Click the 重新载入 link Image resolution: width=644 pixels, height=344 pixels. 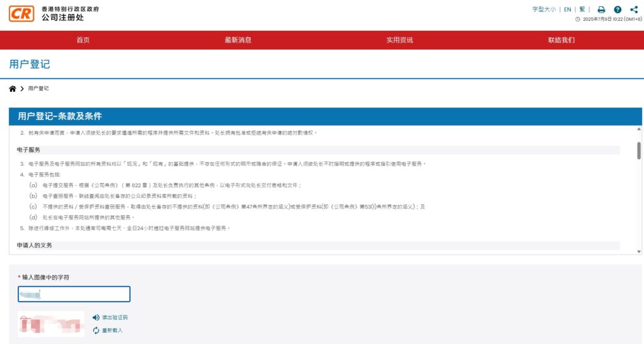pyautogui.click(x=112, y=330)
